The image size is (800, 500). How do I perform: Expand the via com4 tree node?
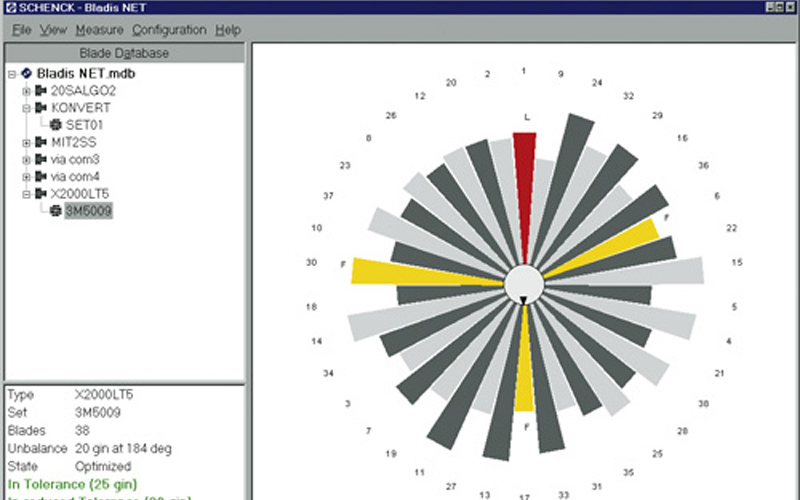click(27, 177)
